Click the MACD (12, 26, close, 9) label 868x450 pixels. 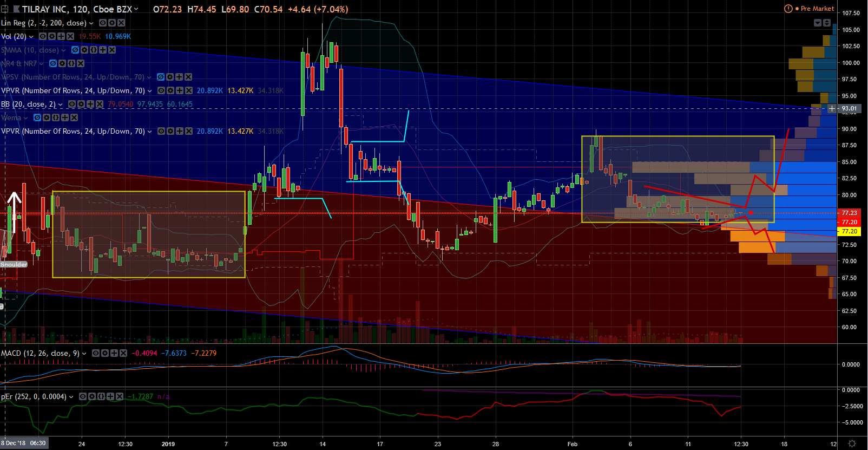(x=40, y=353)
